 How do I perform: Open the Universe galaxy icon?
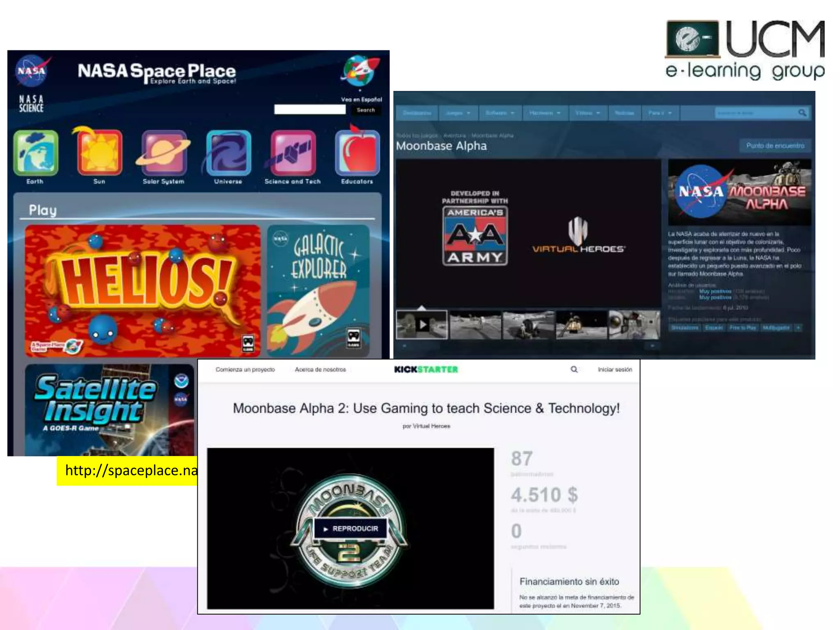(228, 153)
